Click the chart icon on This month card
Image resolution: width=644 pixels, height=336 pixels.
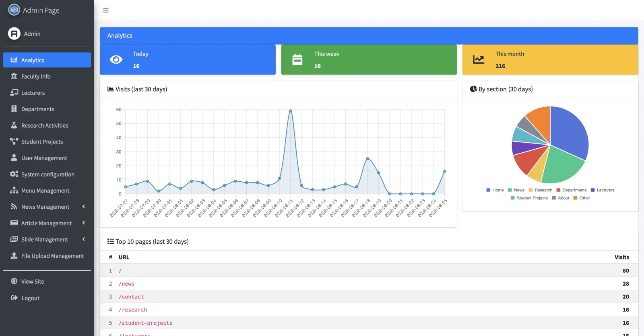pyautogui.click(x=479, y=60)
